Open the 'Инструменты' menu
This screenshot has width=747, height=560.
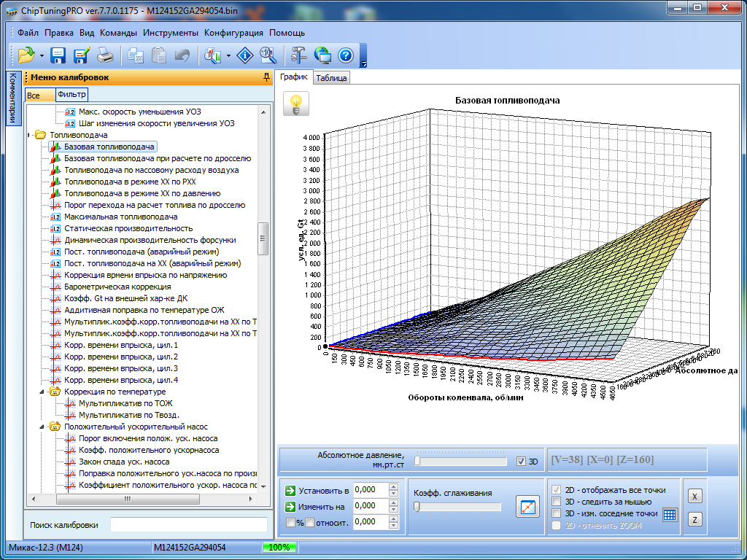click(x=170, y=33)
